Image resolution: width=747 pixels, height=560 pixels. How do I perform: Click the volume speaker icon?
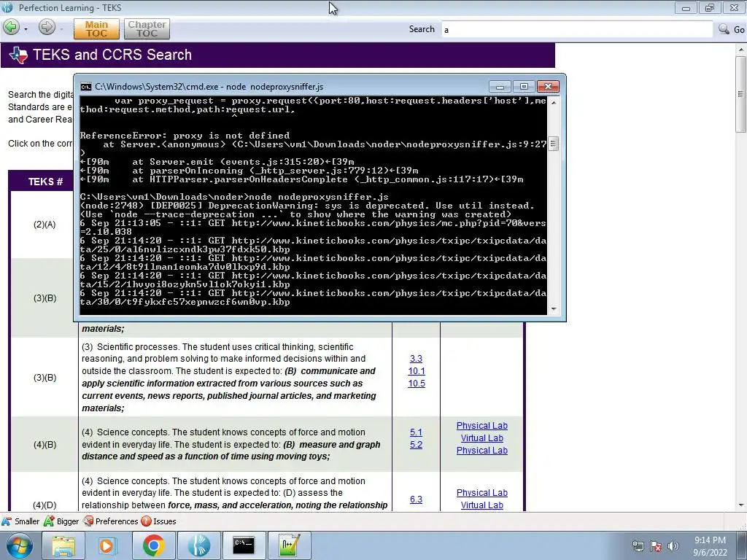(x=673, y=546)
